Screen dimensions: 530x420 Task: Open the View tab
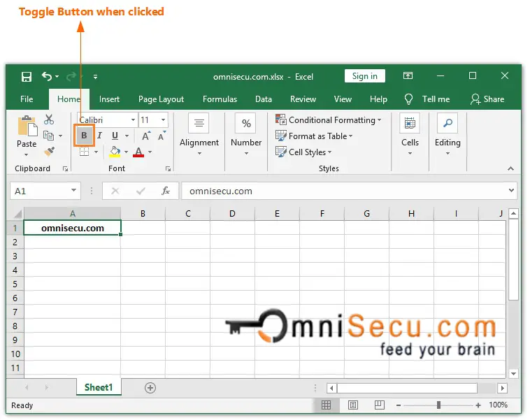[x=343, y=99]
